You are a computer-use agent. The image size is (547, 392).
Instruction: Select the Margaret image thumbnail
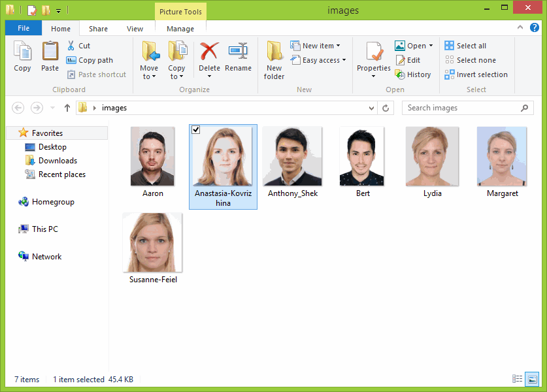(502, 156)
